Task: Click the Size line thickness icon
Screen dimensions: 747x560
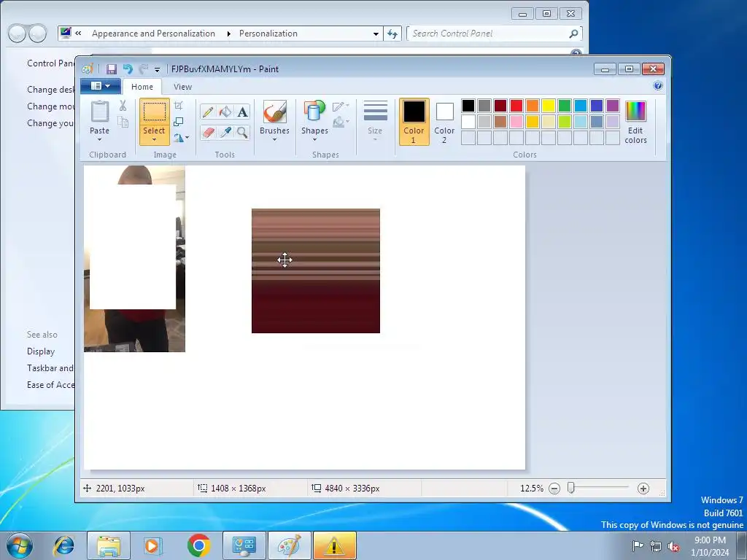Action: point(375,112)
